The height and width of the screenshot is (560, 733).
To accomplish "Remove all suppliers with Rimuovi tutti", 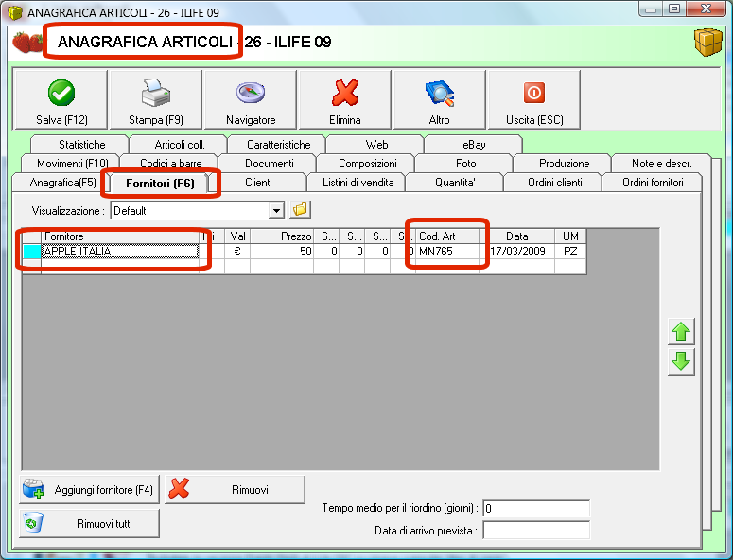I will (89, 523).
